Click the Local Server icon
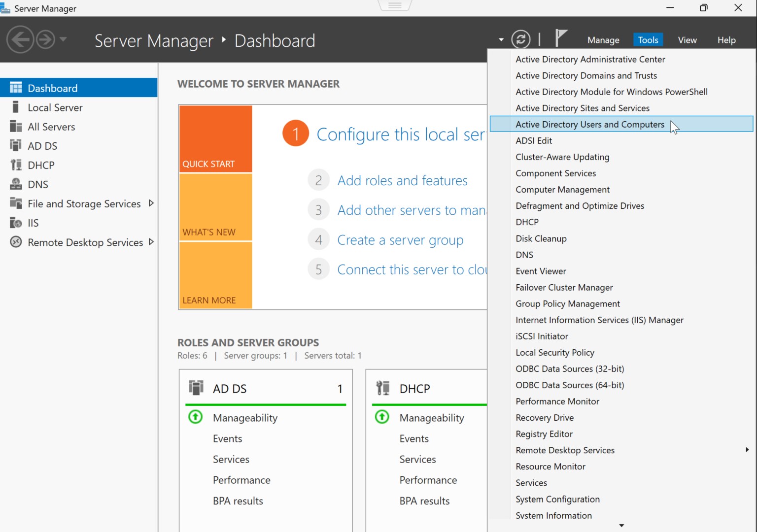Image resolution: width=757 pixels, height=532 pixels. point(16,107)
